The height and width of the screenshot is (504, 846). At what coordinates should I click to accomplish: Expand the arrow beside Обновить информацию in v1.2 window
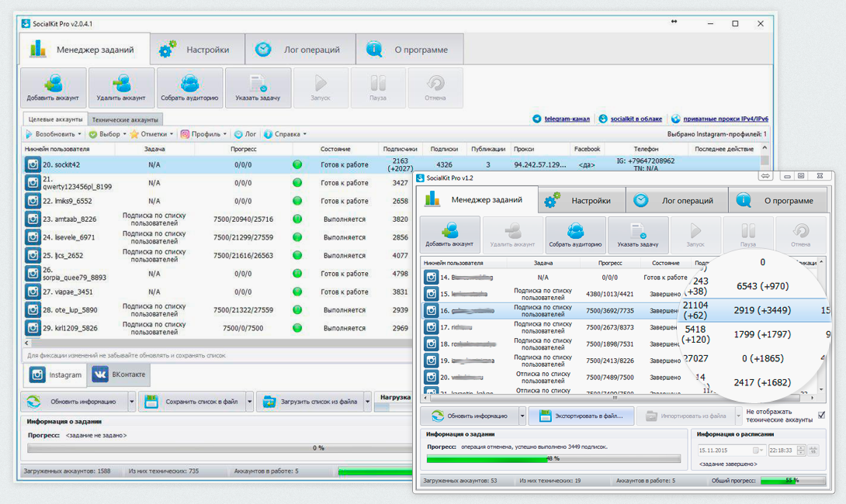[522, 416]
